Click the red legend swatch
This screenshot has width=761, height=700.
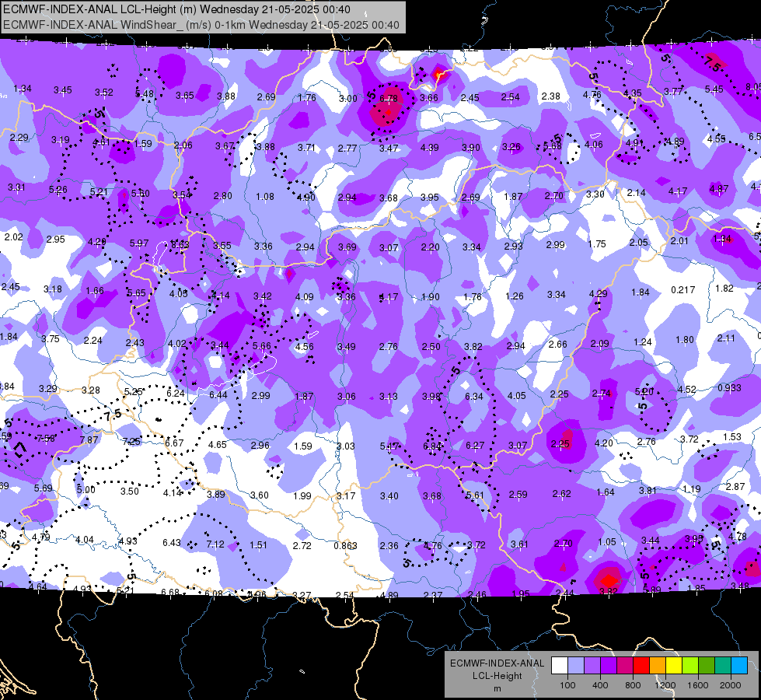coord(641,666)
